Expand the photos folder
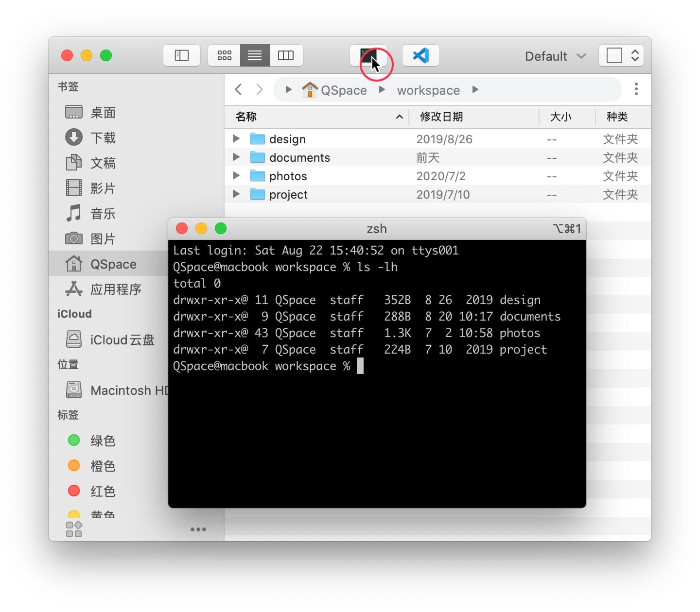Viewport: 700px width, 612px height. point(236,175)
